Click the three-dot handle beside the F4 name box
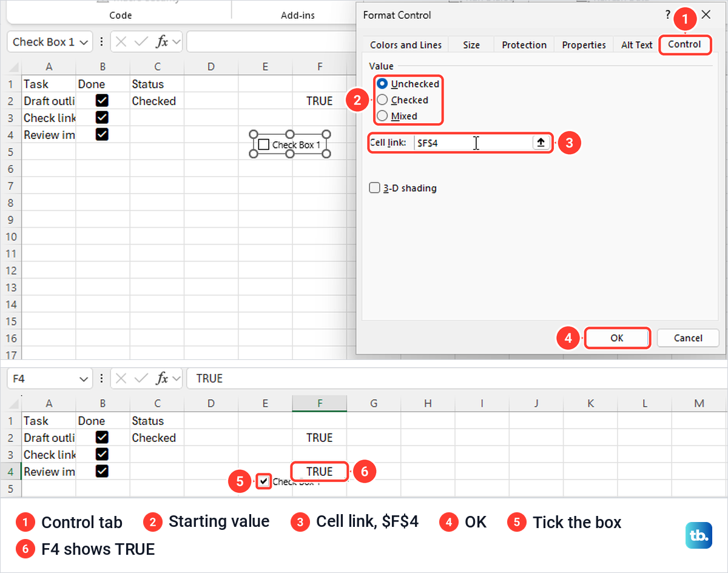 point(101,378)
